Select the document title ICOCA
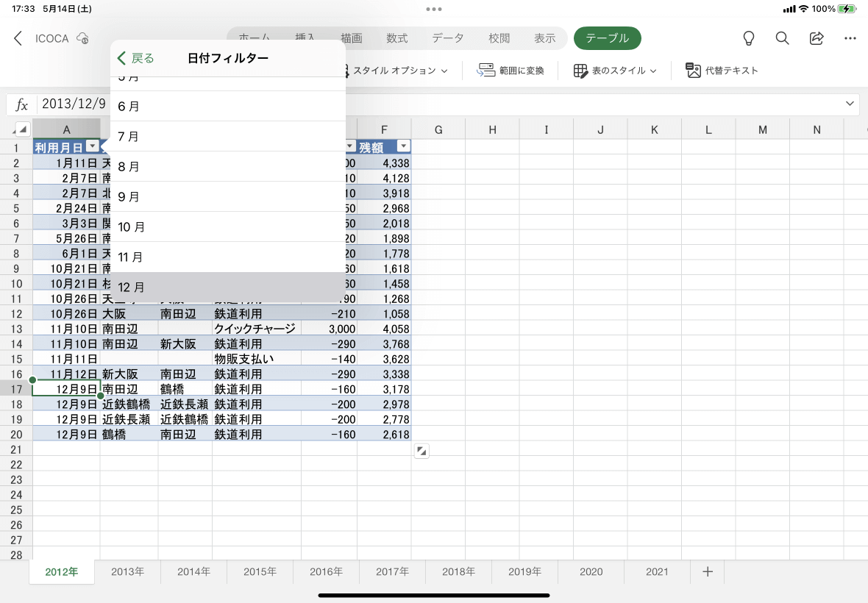This screenshot has width=868, height=603. (52, 38)
